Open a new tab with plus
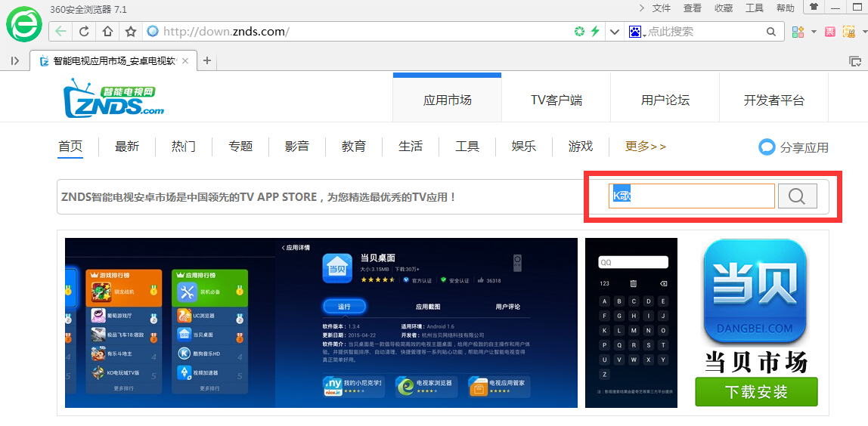 (x=207, y=61)
